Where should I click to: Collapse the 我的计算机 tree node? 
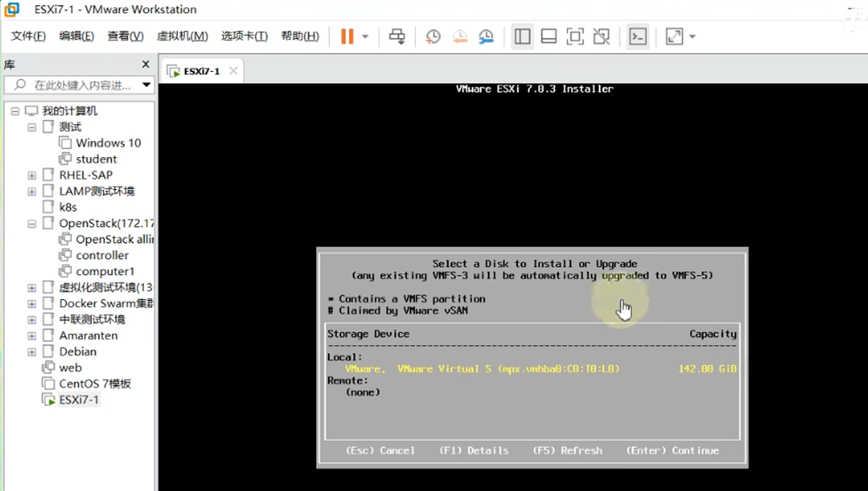point(15,111)
